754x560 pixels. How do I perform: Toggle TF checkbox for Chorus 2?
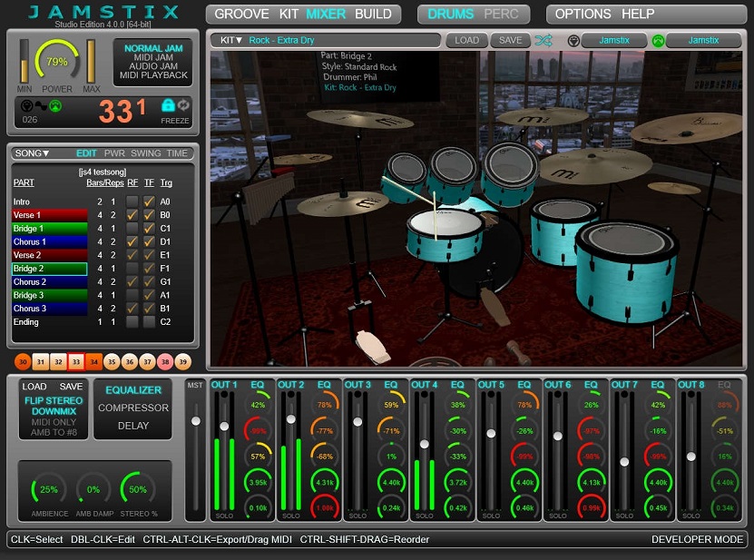(x=149, y=281)
